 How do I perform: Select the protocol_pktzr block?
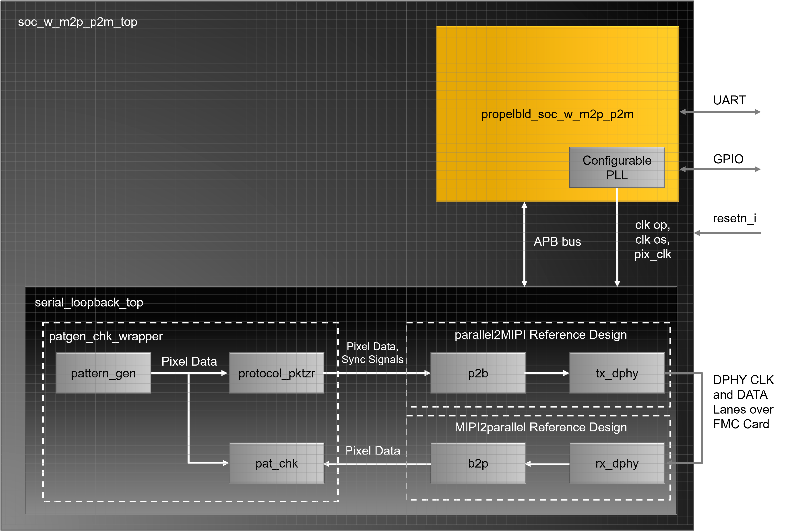click(277, 373)
